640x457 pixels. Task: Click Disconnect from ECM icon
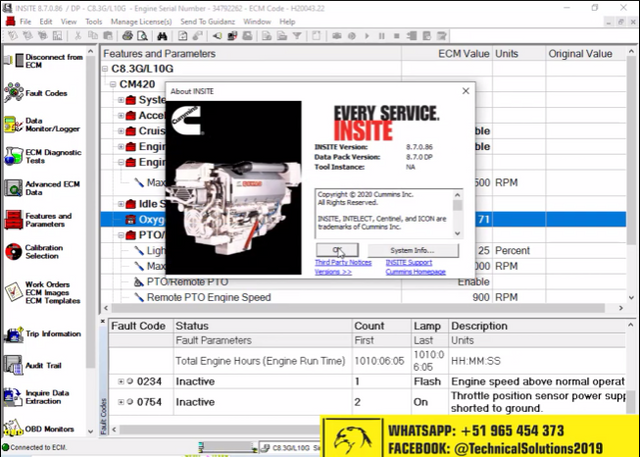[x=13, y=61]
